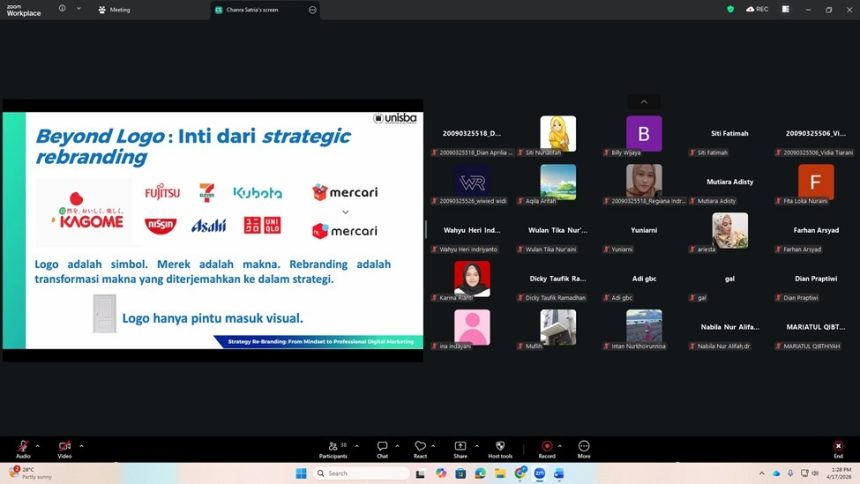Screen dimensions: 860x484
Task: Switch to the Meeting tab
Action: [114, 10]
